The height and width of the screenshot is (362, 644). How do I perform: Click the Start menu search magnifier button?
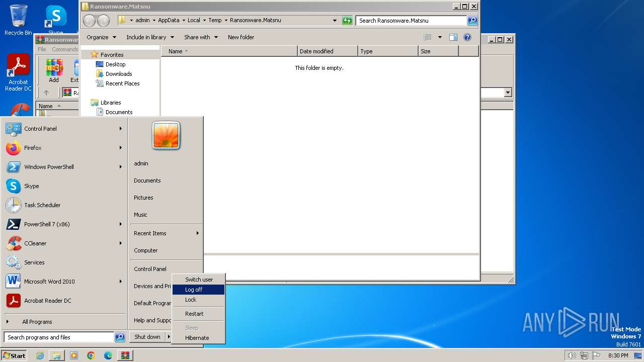pos(120,337)
